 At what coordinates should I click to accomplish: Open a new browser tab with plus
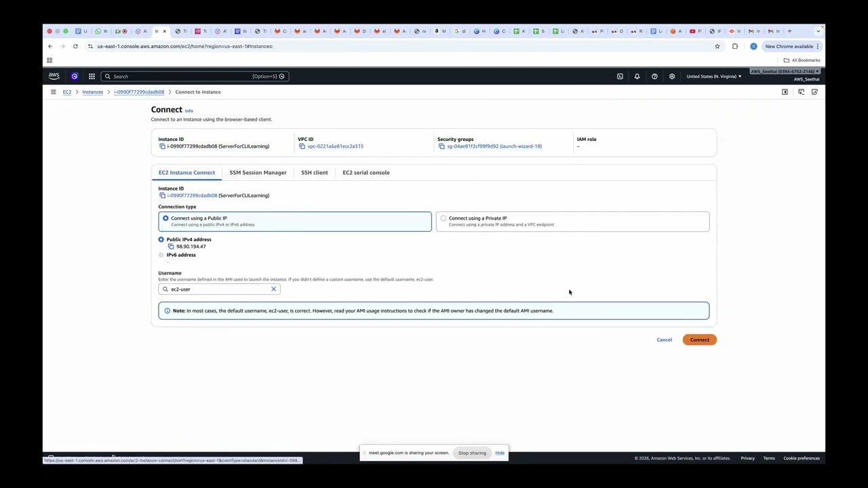(x=789, y=31)
